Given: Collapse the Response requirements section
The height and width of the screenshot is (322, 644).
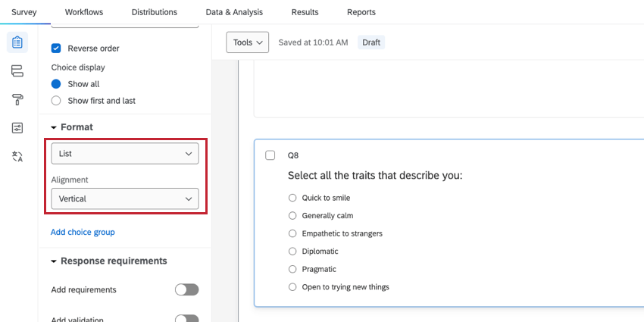Looking at the screenshot, I should pos(54,261).
